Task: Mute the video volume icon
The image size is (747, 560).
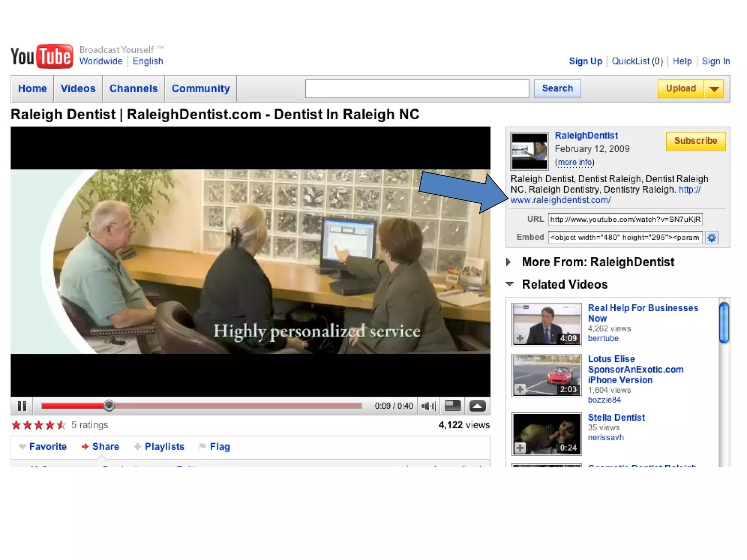Action: (x=428, y=406)
